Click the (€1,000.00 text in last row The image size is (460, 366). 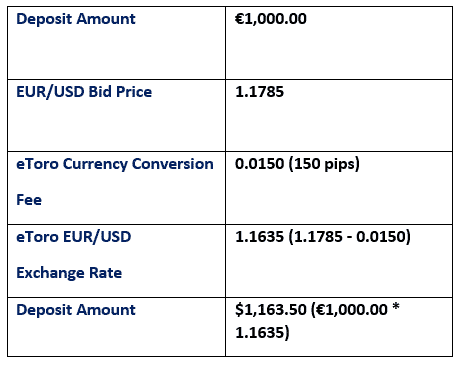(349, 310)
